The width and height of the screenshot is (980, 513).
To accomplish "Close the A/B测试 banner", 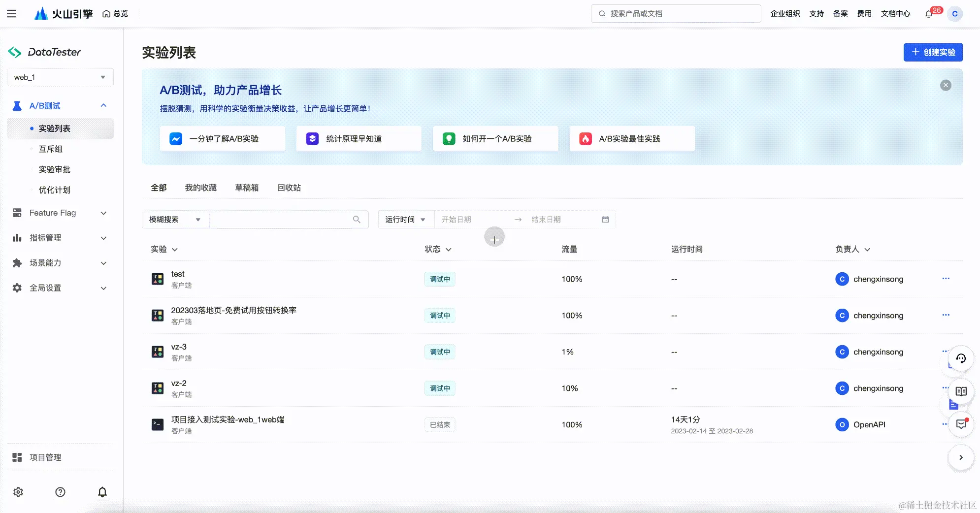I will pyautogui.click(x=946, y=85).
